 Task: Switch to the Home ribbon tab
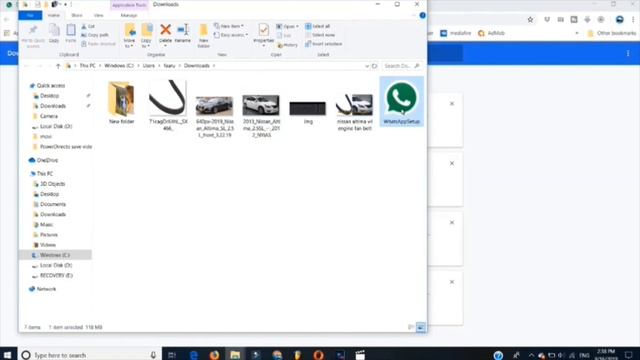[x=53, y=16]
